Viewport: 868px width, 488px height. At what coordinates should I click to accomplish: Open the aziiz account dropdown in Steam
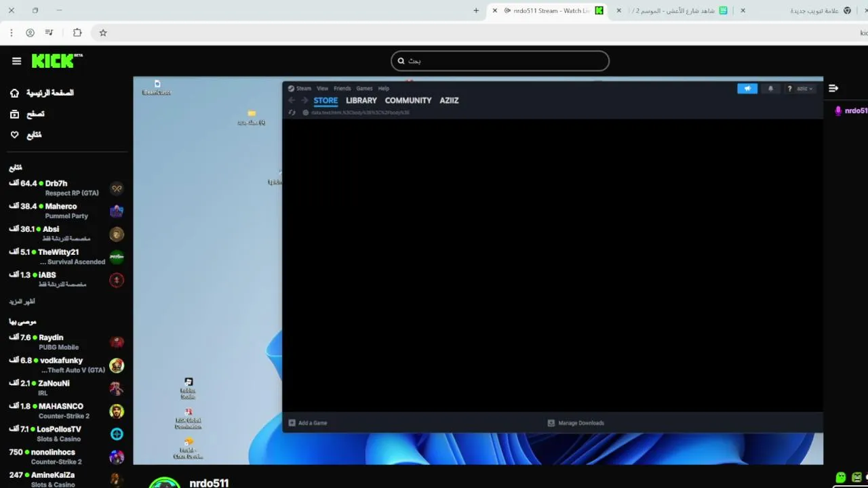[804, 89]
